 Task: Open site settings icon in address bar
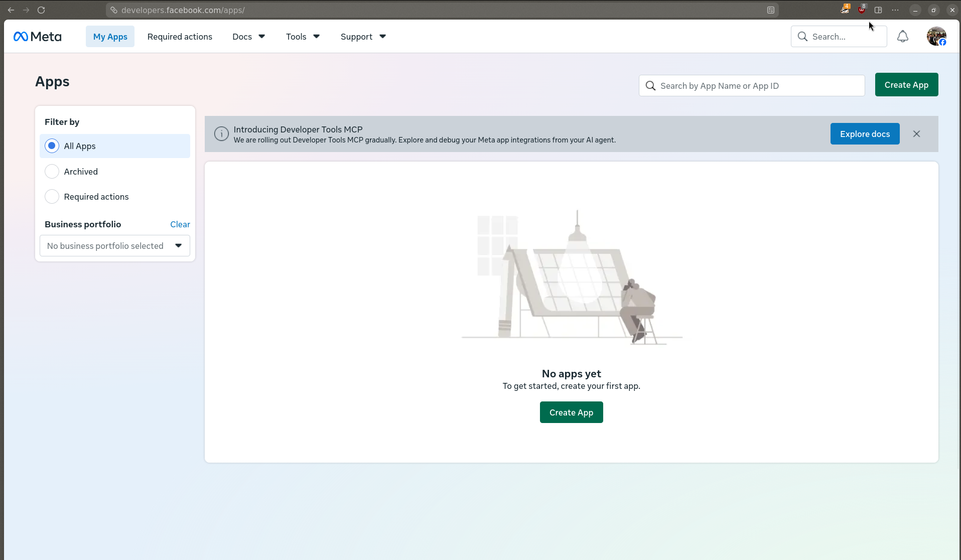[771, 10]
